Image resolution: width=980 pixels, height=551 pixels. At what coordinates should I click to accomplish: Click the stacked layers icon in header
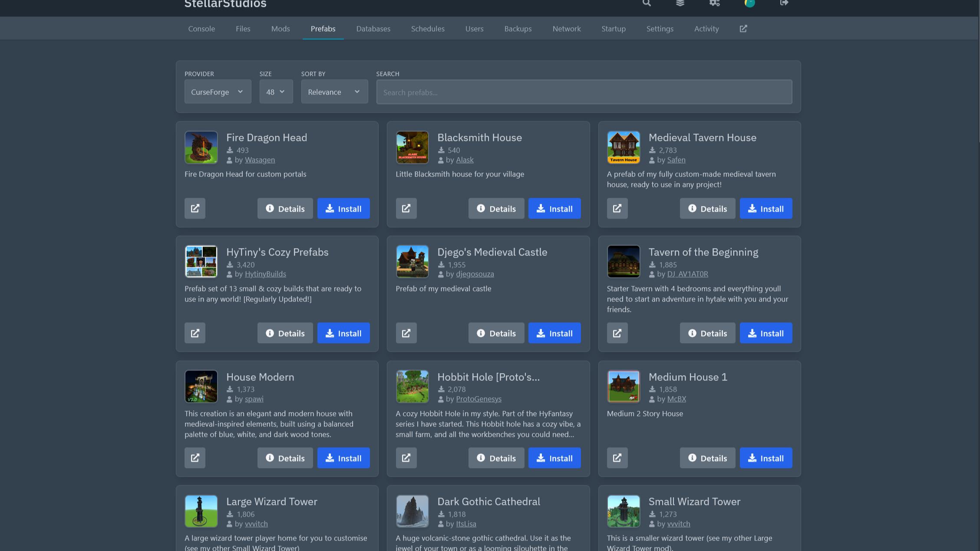[x=680, y=3]
